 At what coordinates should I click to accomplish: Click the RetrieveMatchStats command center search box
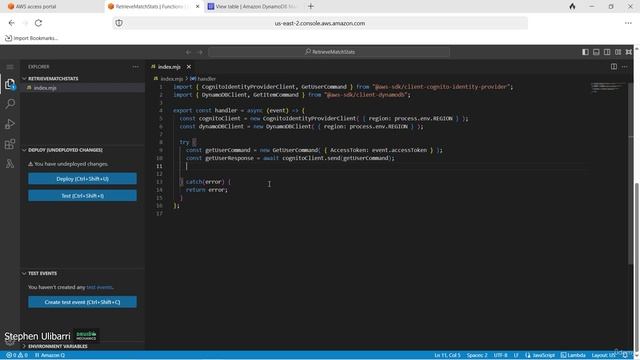coord(329,52)
